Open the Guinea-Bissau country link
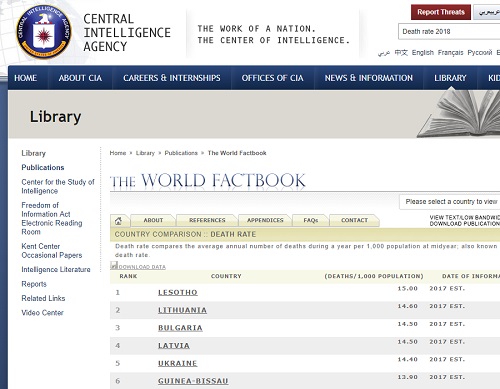The image size is (500, 389). (x=193, y=381)
